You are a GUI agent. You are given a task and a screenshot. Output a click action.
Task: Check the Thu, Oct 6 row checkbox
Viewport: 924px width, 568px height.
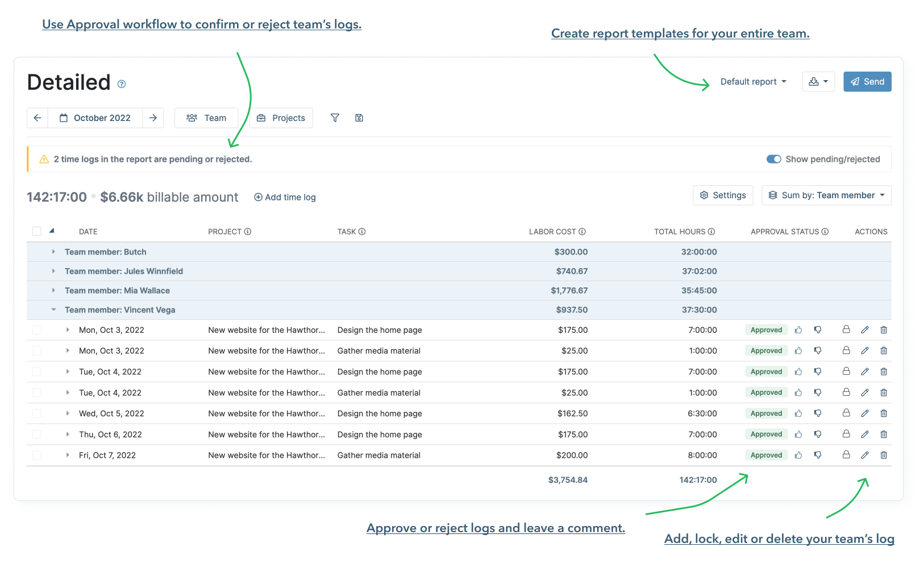[x=37, y=435]
